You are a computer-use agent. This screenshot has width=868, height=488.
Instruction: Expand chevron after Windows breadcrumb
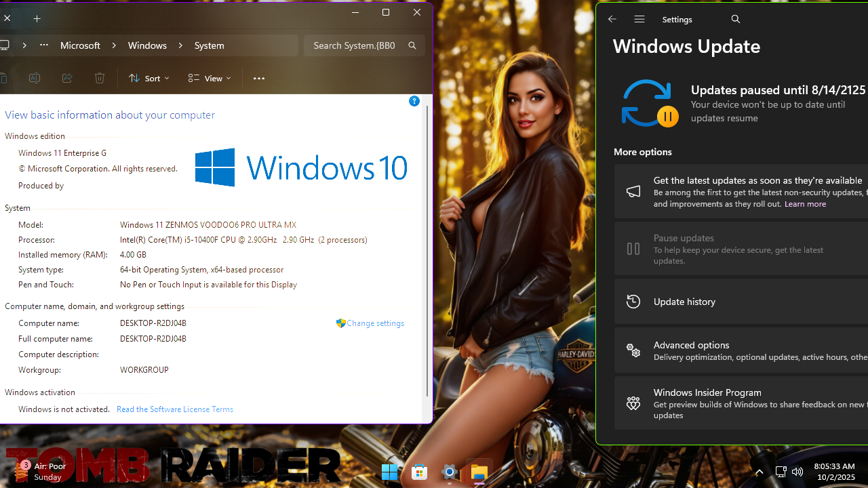(x=180, y=45)
